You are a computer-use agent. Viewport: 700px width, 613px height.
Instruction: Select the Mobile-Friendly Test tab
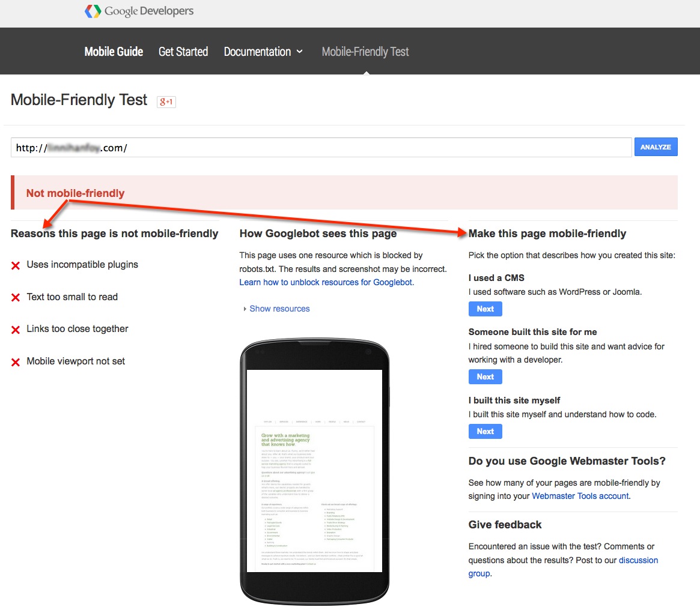pyautogui.click(x=365, y=52)
